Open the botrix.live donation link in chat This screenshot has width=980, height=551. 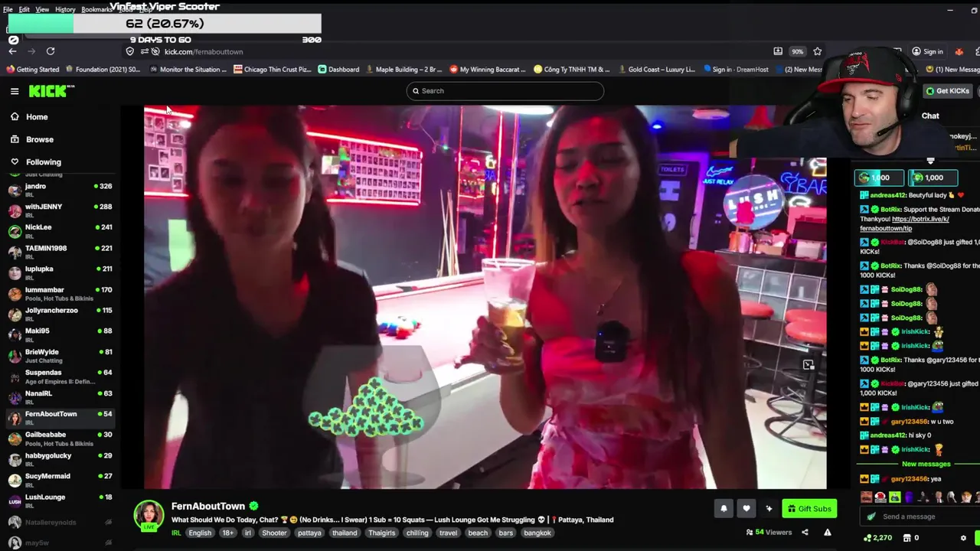904,224
